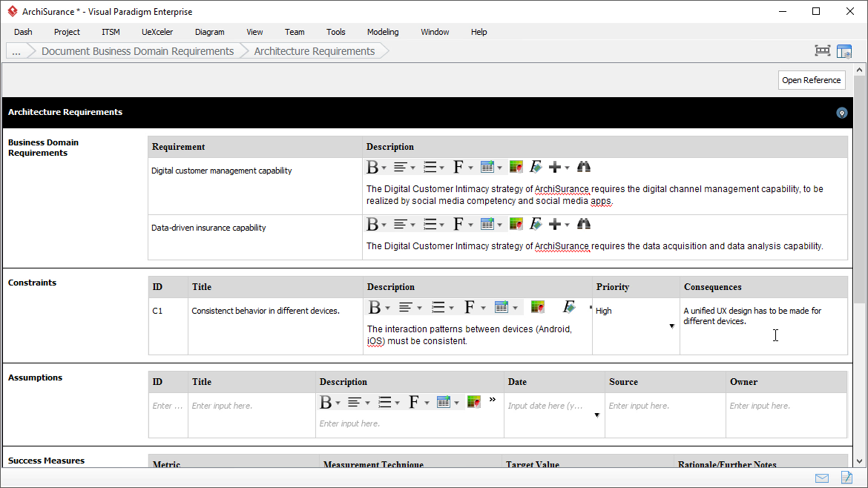Click the breadcrumb ellipsis to show earlier steps
Screen dimensions: 868x488
point(16,51)
